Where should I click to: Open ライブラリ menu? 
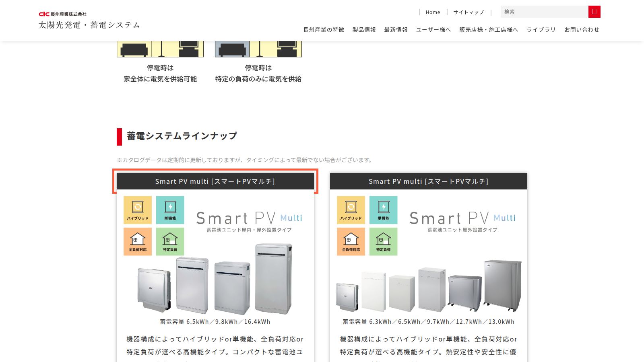pyautogui.click(x=541, y=30)
